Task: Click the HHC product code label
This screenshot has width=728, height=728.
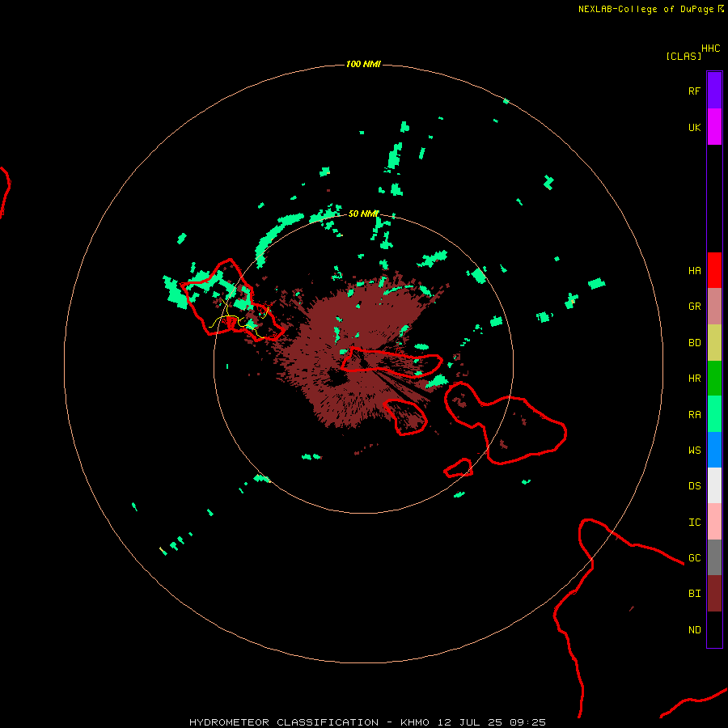Action: point(710,49)
